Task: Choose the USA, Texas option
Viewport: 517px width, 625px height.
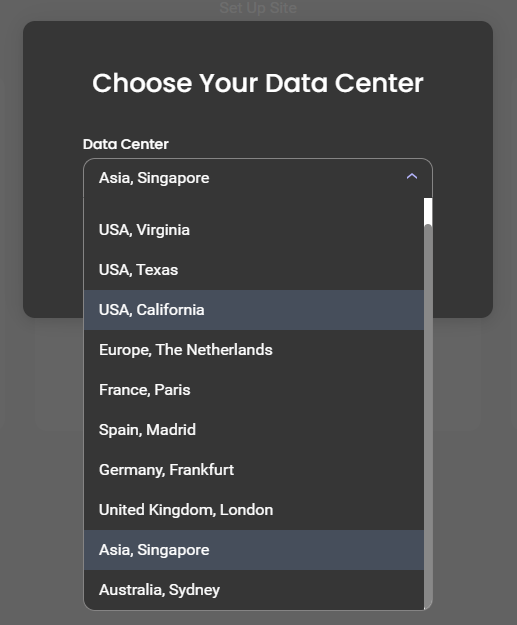Action: (x=254, y=270)
